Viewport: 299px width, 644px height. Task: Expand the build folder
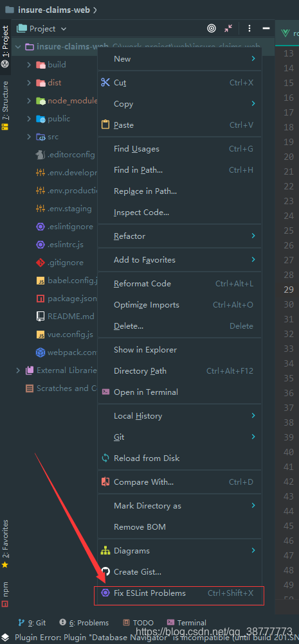point(29,64)
